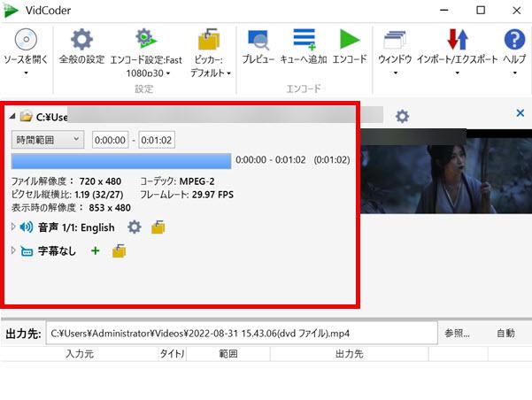Click the start time field 0:00:00
Image resolution: width=532 pixels, height=400 pixels.
(112, 140)
